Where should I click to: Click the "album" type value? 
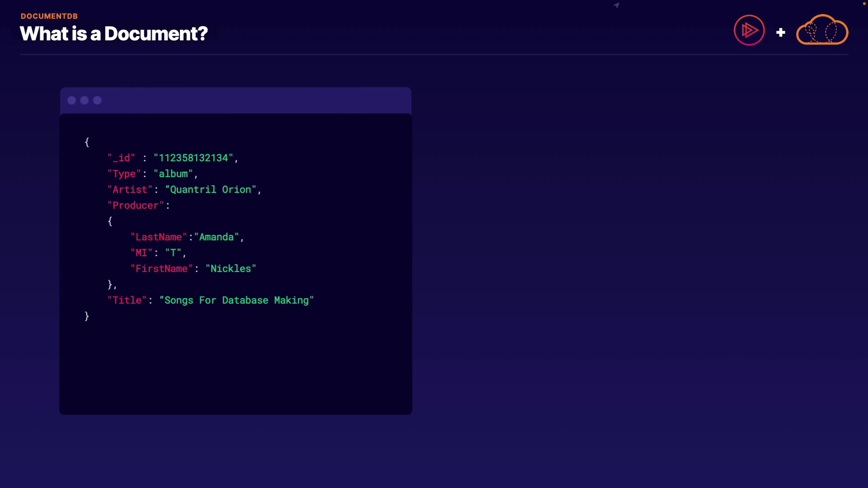click(173, 174)
